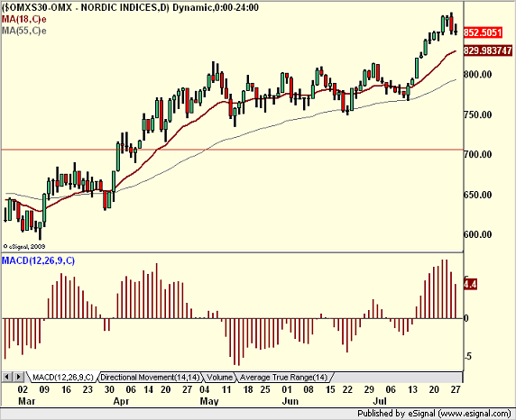Click the MA(55,C)e legend label

coord(24,31)
